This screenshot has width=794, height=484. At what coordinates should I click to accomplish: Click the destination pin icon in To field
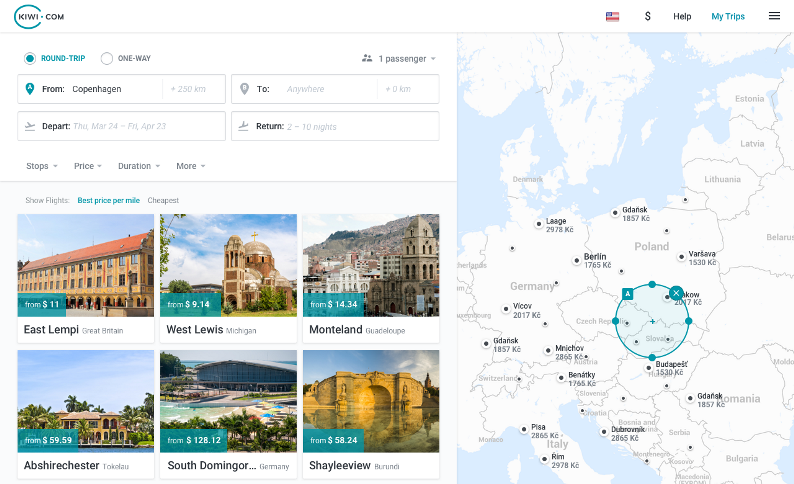pyautogui.click(x=244, y=89)
